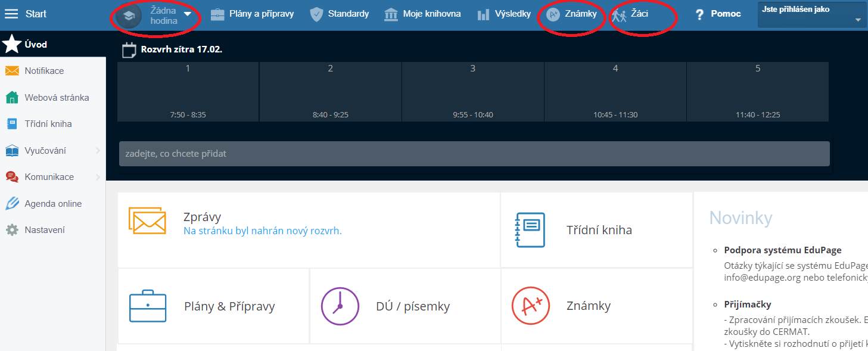Viewport: 868px width, 351px height.
Task: Expand the Komunikace submenu chevron
Action: pos(98,177)
